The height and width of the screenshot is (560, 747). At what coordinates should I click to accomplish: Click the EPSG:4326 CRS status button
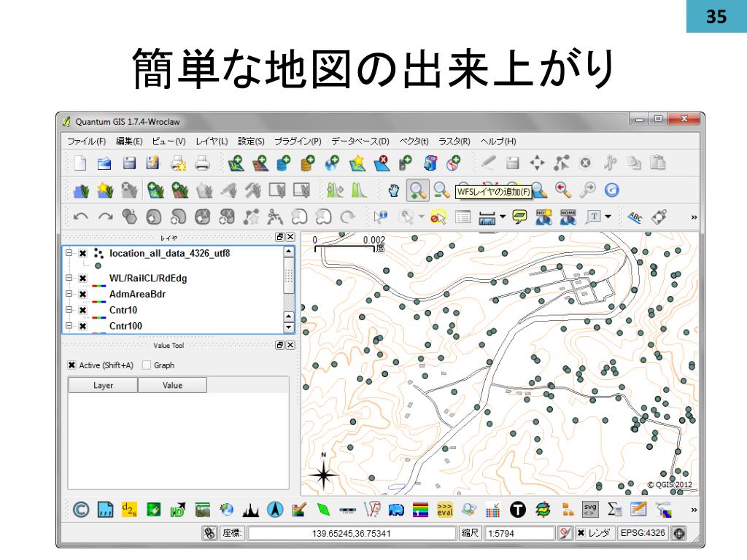pyautogui.click(x=642, y=533)
